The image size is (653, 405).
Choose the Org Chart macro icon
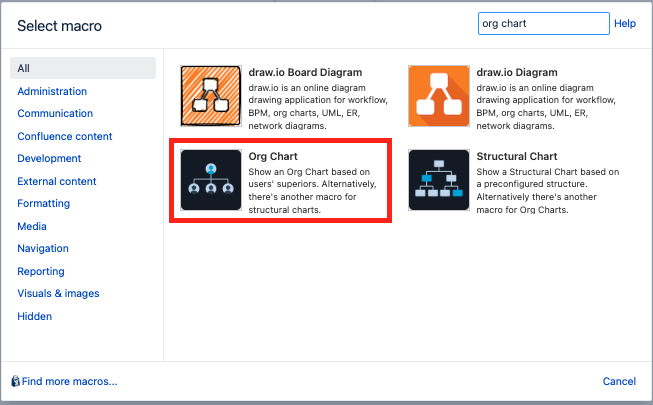tap(211, 180)
